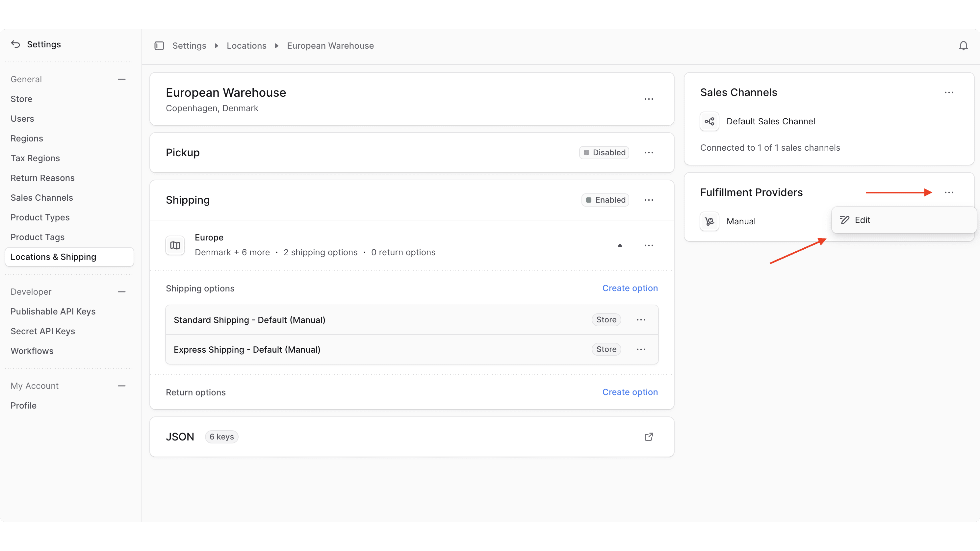
Task: Select Edit from the Fulfillment Providers menu
Action: 863,220
